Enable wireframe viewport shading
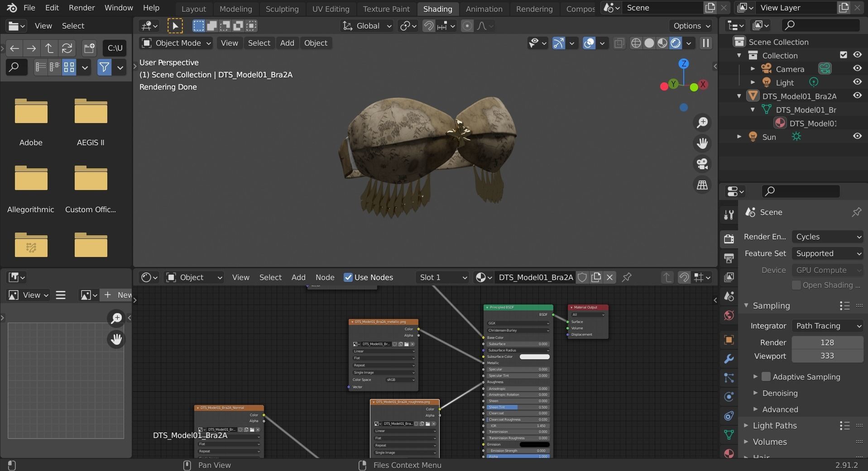The width and height of the screenshot is (868, 471). point(636,43)
